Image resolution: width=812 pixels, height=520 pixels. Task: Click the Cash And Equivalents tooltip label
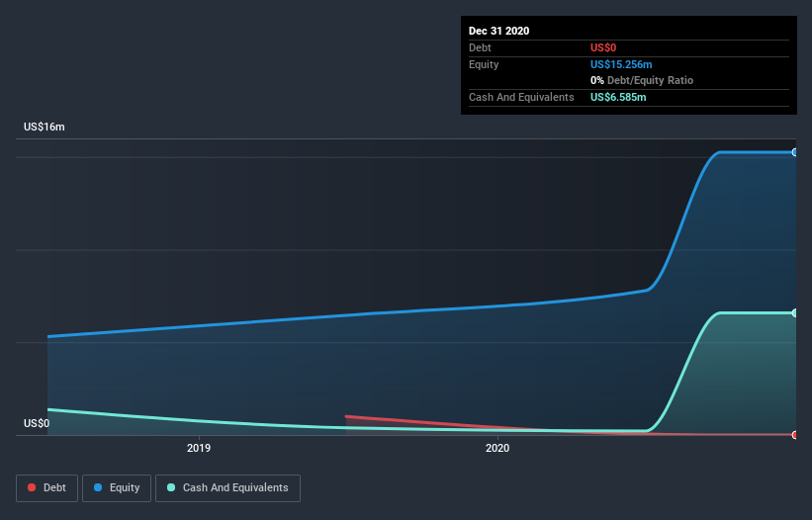click(521, 97)
